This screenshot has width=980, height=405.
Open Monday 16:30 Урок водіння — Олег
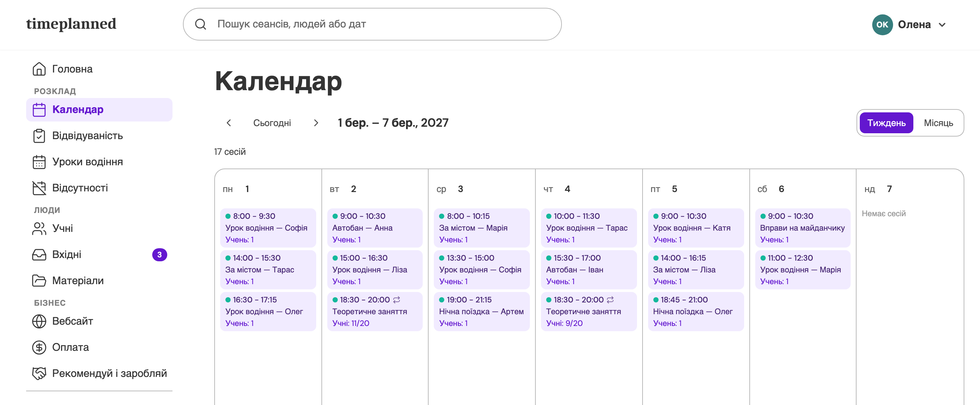pos(268,312)
